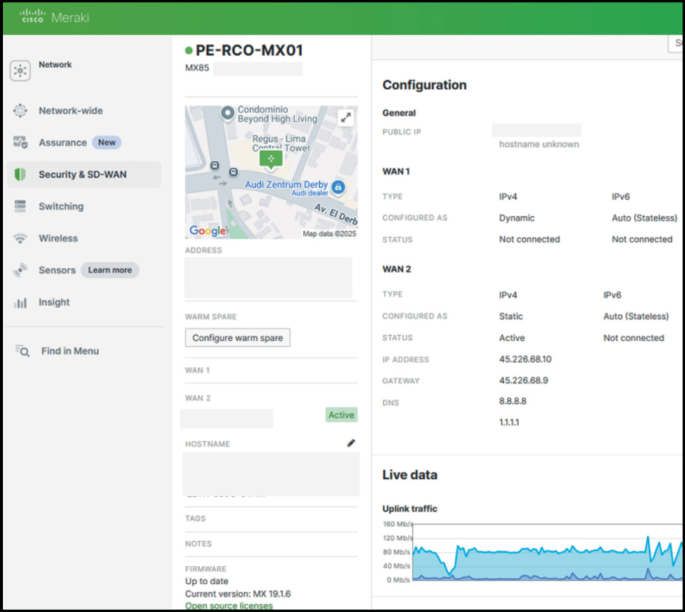
Task: Click the Google logo on the map
Action: 208,231
